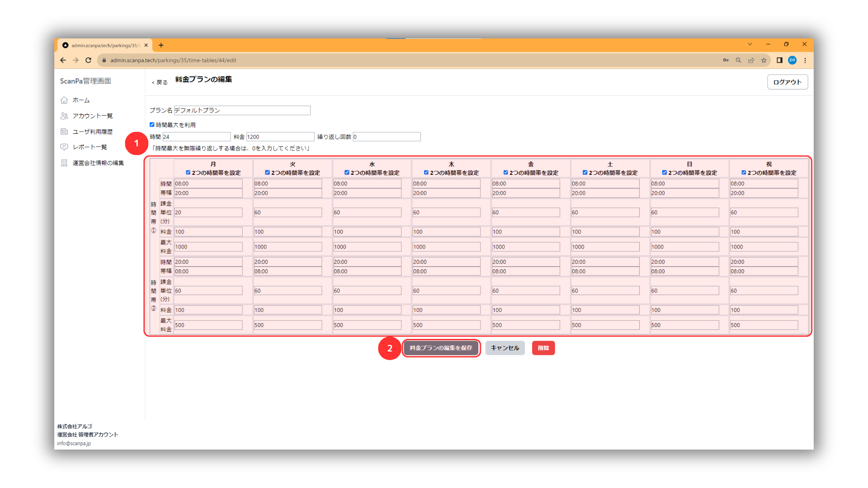This screenshot has width=868, height=488.
Task: Reload the page with refresh icon
Action: pyautogui.click(x=89, y=60)
